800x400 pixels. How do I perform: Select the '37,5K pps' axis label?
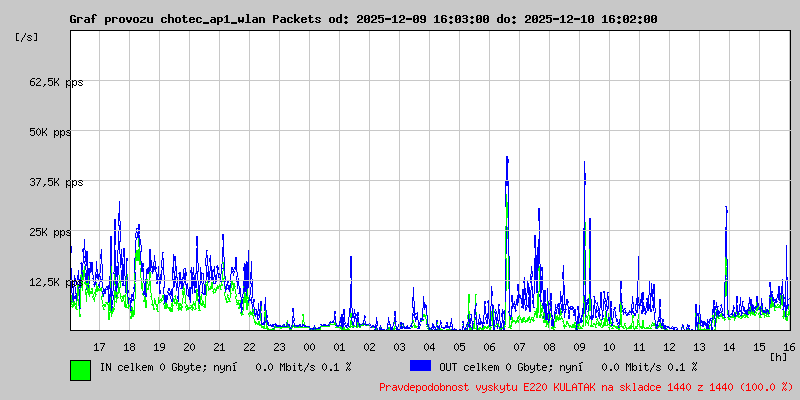(x=56, y=182)
